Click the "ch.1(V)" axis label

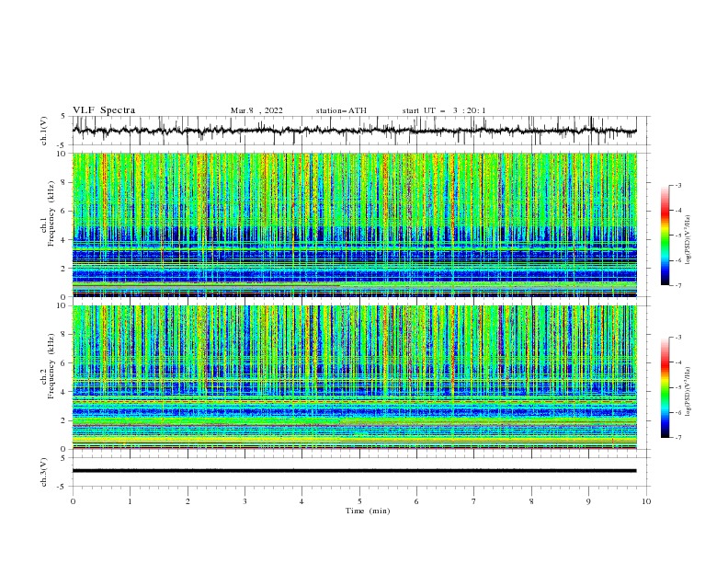click(x=44, y=131)
